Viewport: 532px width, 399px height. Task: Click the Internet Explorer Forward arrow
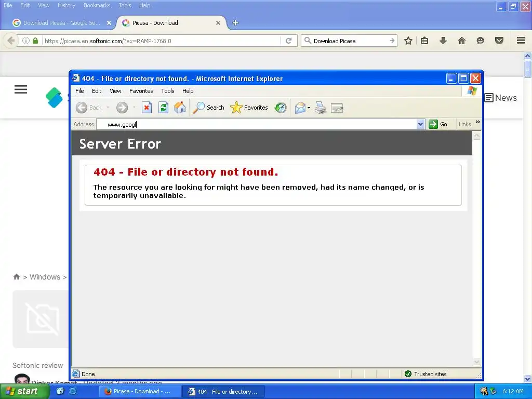click(x=122, y=108)
